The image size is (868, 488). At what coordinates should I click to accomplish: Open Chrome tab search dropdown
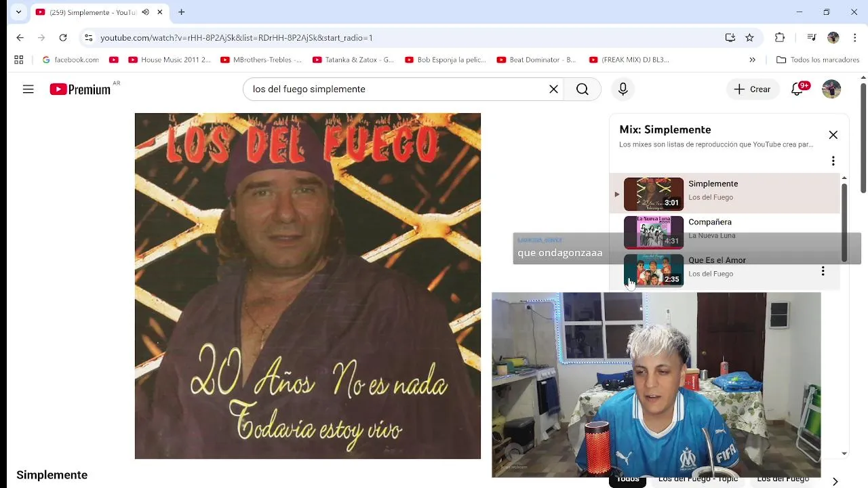[x=18, y=12]
